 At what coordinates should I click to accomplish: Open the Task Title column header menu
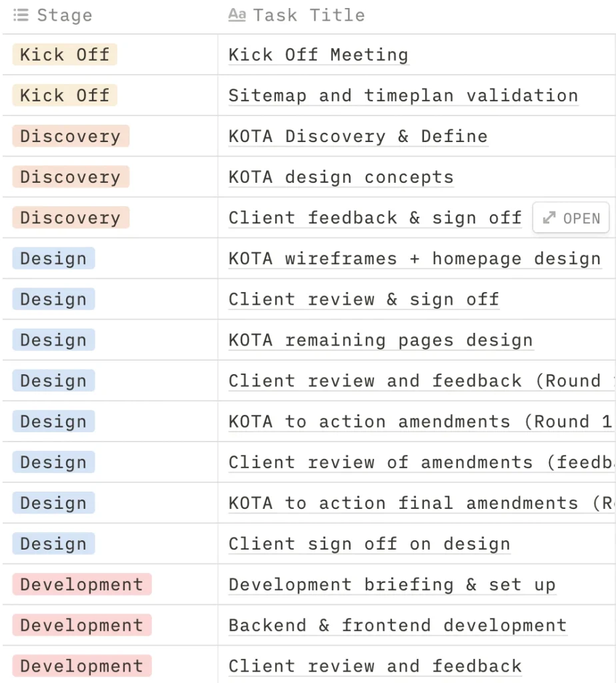(x=309, y=15)
